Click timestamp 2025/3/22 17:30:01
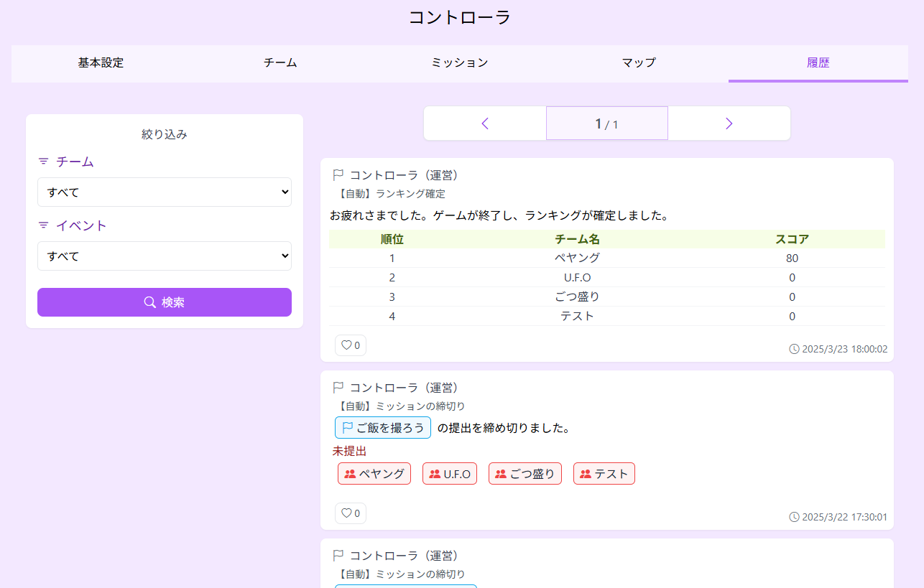The height and width of the screenshot is (588, 924). coord(844,517)
